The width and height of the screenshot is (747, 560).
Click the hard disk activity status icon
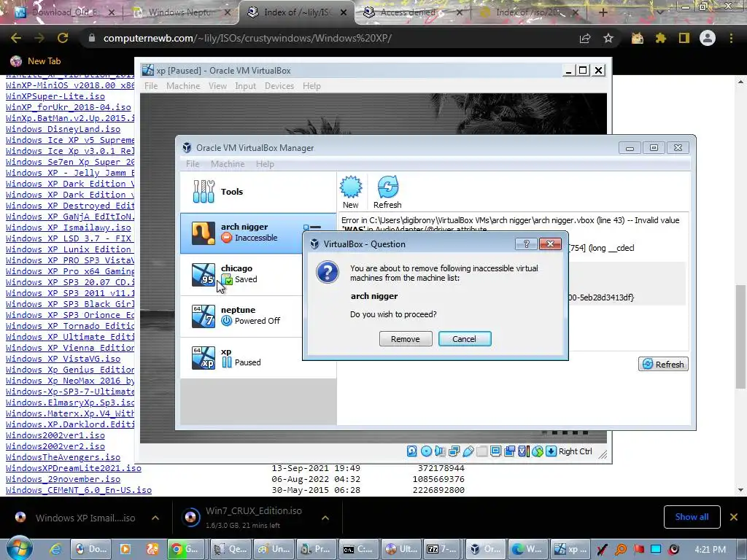pos(412,451)
